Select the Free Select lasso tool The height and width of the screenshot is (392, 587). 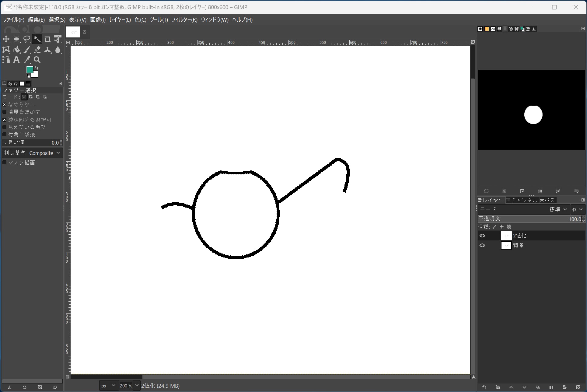[27, 39]
